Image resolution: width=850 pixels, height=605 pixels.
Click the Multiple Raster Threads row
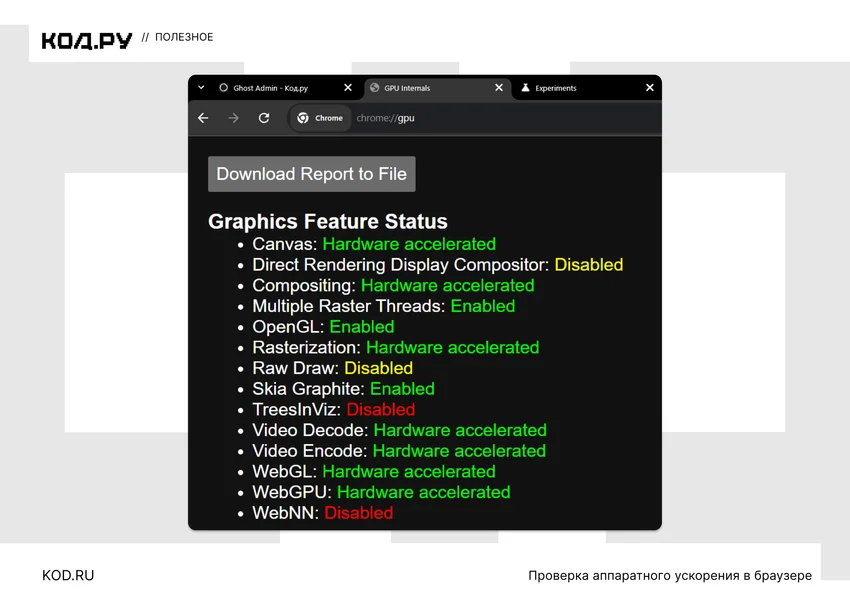[x=383, y=306]
